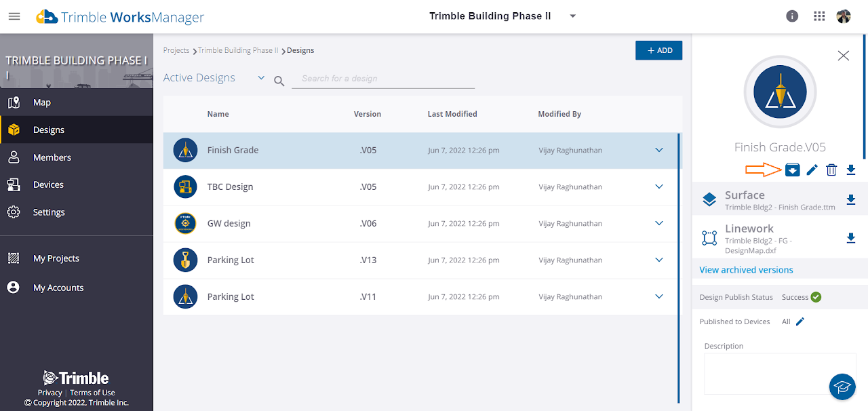
Task: Click the Modified By column header
Action: [559, 114]
